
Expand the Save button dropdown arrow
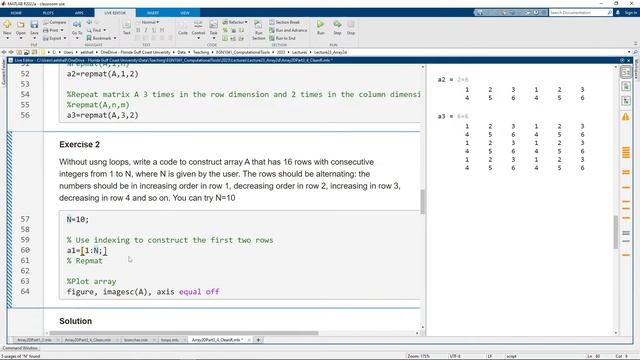(34, 38)
